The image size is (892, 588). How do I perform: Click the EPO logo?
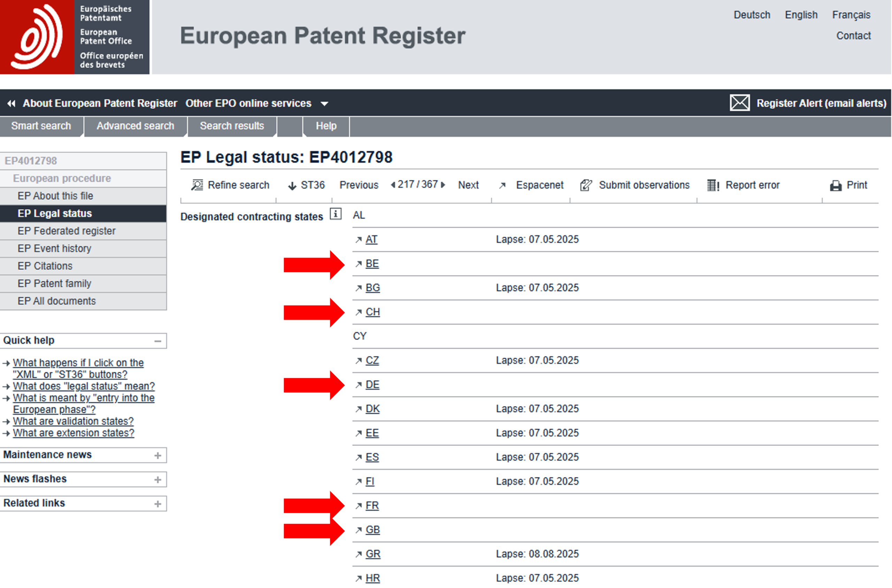point(37,37)
